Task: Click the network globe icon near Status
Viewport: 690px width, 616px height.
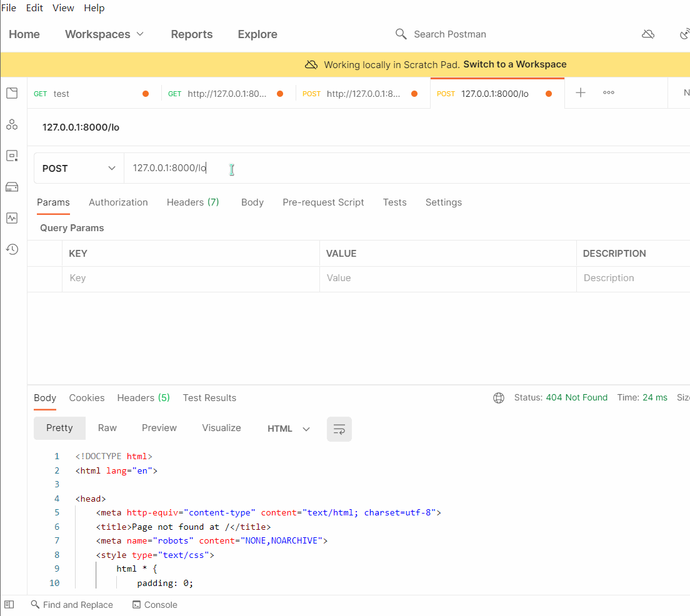Action: pyautogui.click(x=499, y=398)
